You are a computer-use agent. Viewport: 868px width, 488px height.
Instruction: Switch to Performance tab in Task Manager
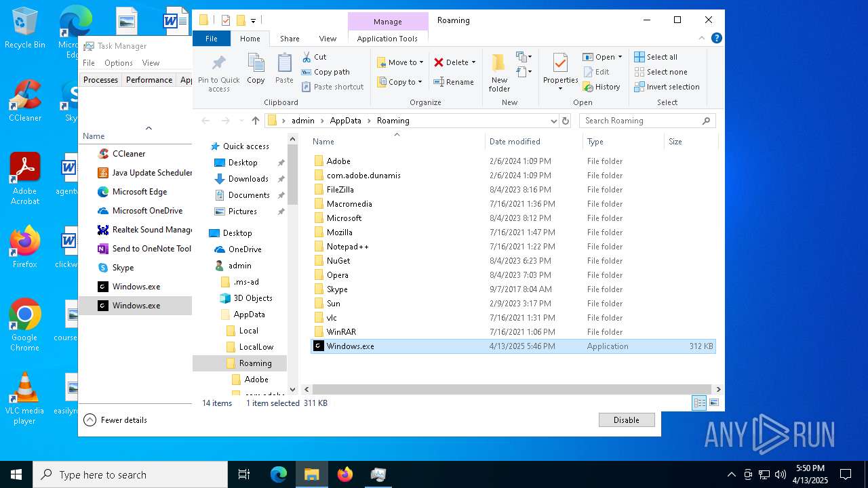pyautogui.click(x=149, y=80)
